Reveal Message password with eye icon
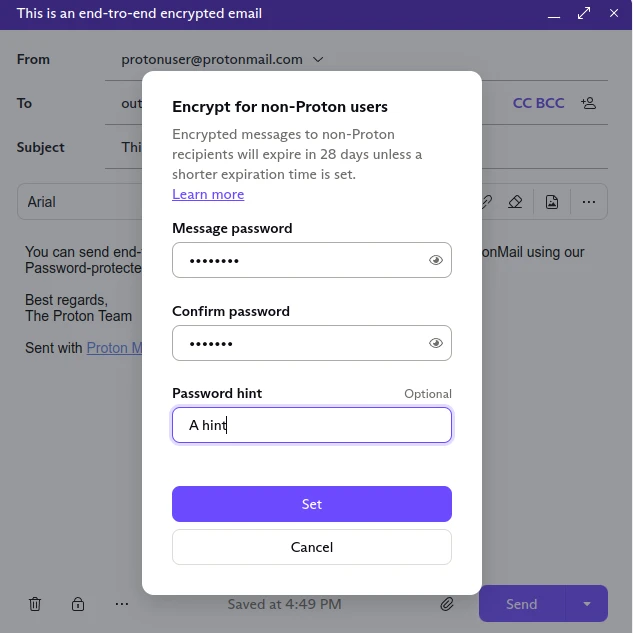The image size is (633, 633). click(x=436, y=260)
